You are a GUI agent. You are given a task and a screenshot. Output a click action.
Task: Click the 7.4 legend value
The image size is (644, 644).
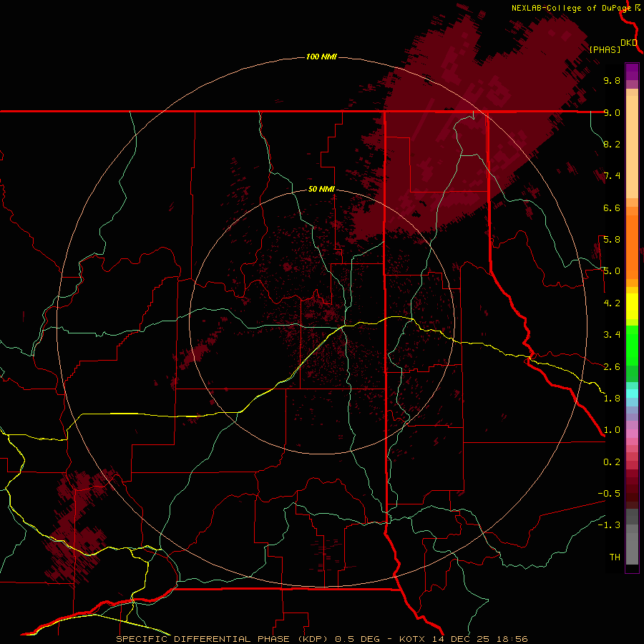click(612, 176)
